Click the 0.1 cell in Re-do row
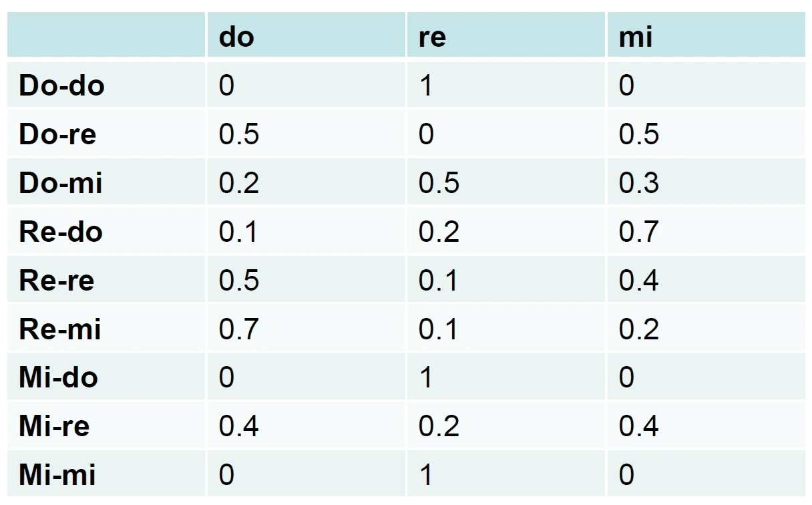The image size is (812, 505). click(x=239, y=232)
